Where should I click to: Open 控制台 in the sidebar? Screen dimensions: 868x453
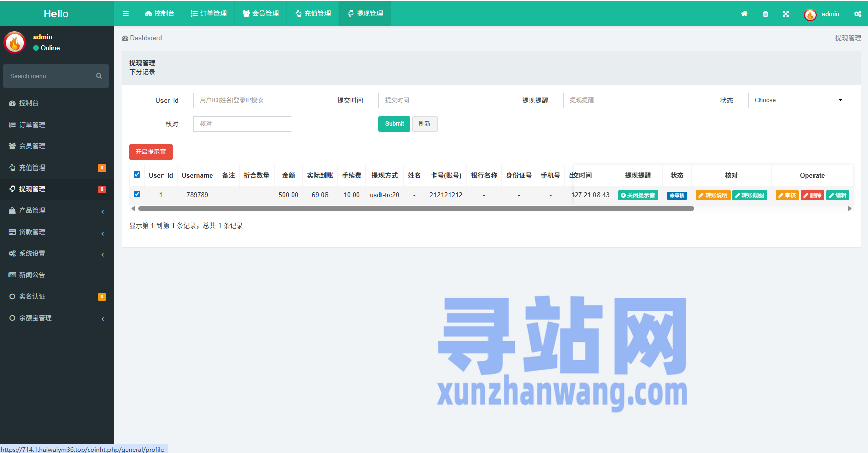tap(57, 103)
